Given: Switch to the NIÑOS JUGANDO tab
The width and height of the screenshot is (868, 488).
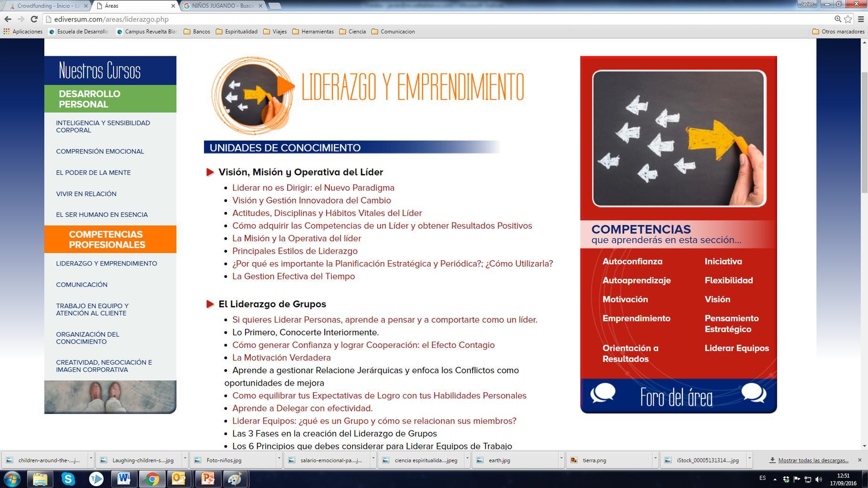Looking at the screenshot, I should point(223,6).
